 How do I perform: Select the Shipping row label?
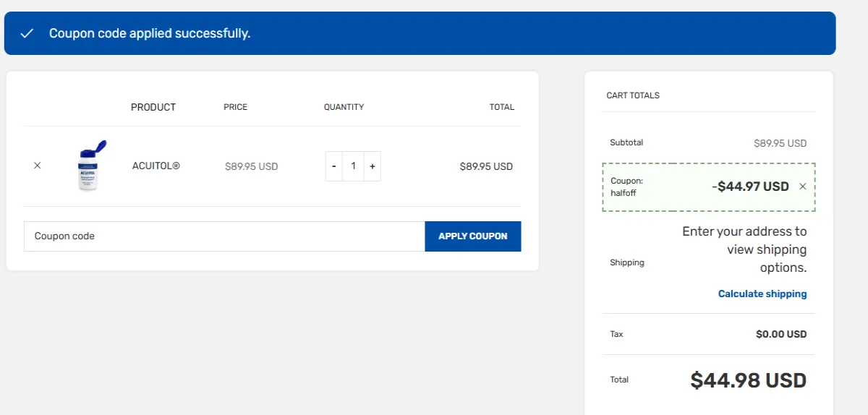(627, 262)
